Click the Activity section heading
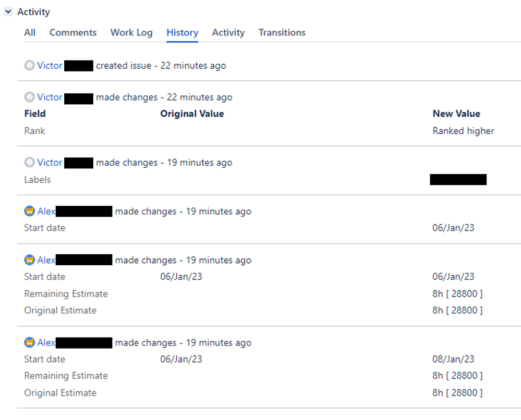Screen dimensions: 521x420 tap(33, 12)
